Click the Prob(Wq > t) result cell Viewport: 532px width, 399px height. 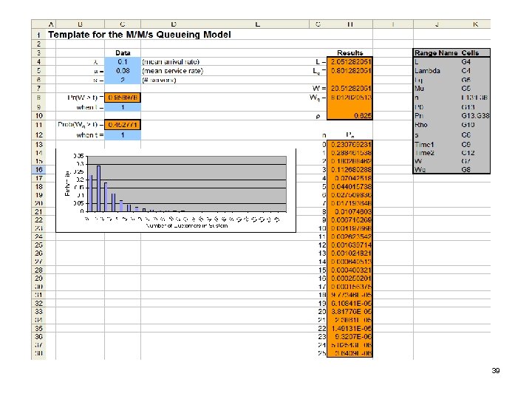point(123,125)
